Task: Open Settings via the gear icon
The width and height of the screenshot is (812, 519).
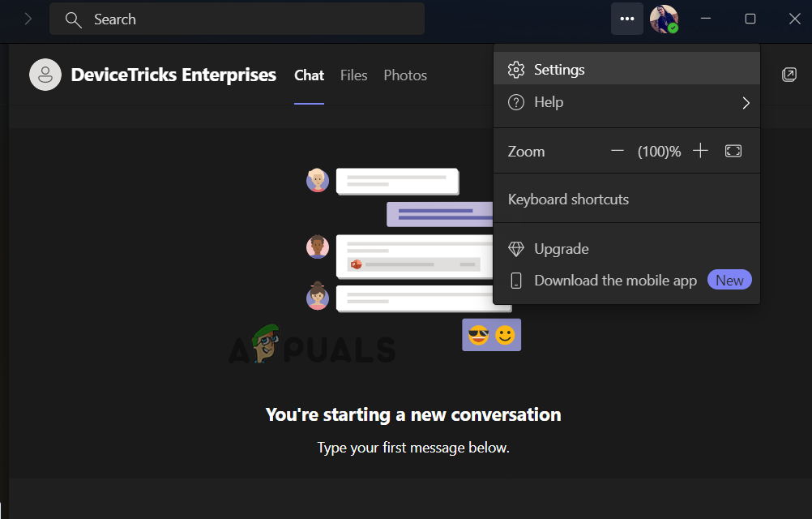Action: [x=516, y=70]
